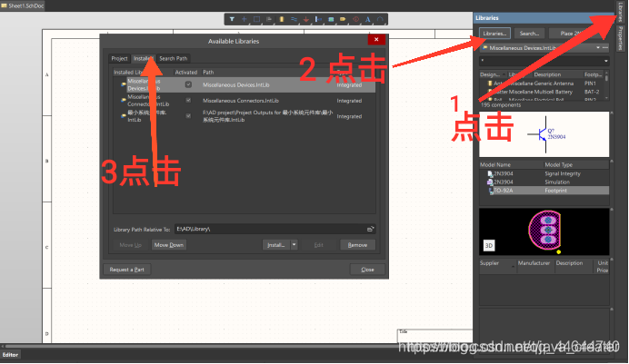Click the Close button in dialog
The width and height of the screenshot is (629, 364).
(x=367, y=270)
